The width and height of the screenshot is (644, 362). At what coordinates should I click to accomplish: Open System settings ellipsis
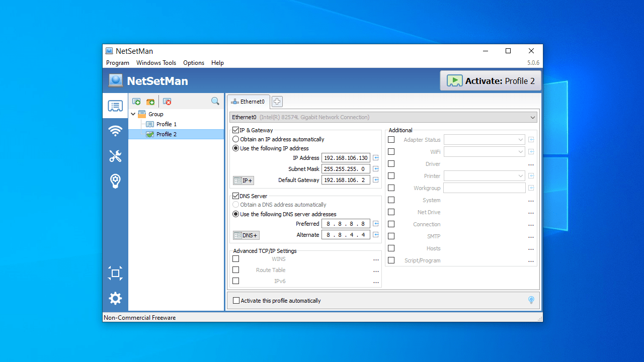pos(531,201)
